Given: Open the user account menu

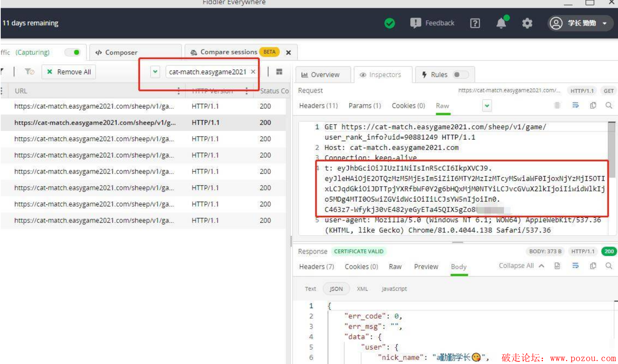Looking at the screenshot, I should pyautogui.click(x=580, y=23).
